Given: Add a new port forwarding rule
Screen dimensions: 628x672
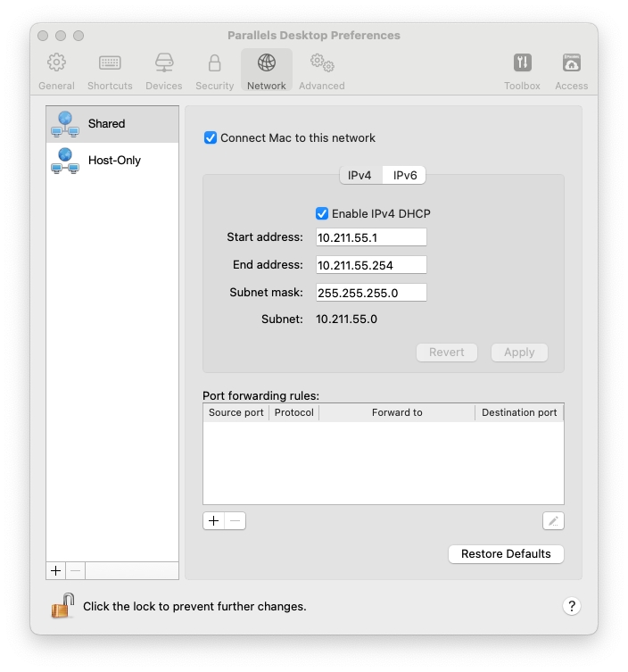Looking at the screenshot, I should point(213,521).
